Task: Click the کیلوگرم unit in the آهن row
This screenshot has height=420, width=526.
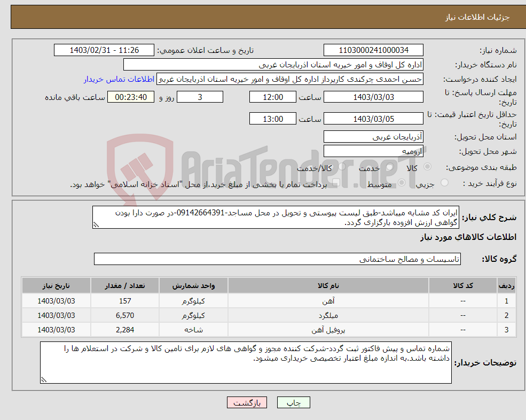Action: pos(193,301)
